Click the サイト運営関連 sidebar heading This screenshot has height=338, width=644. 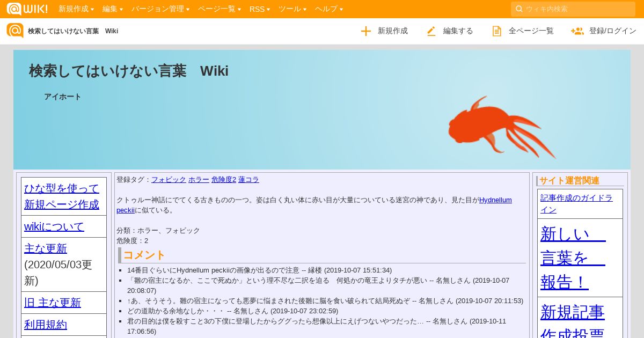(x=569, y=181)
